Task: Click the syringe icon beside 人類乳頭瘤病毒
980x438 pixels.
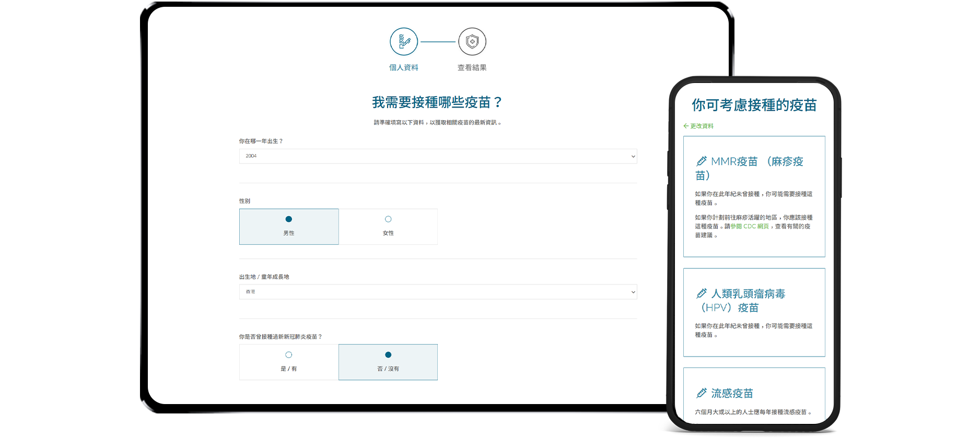Action: (x=701, y=293)
